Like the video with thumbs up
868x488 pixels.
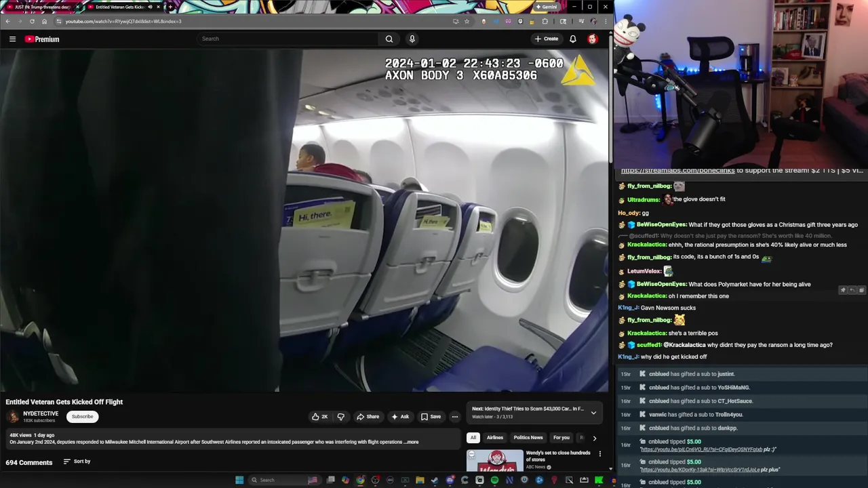pos(319,417)
